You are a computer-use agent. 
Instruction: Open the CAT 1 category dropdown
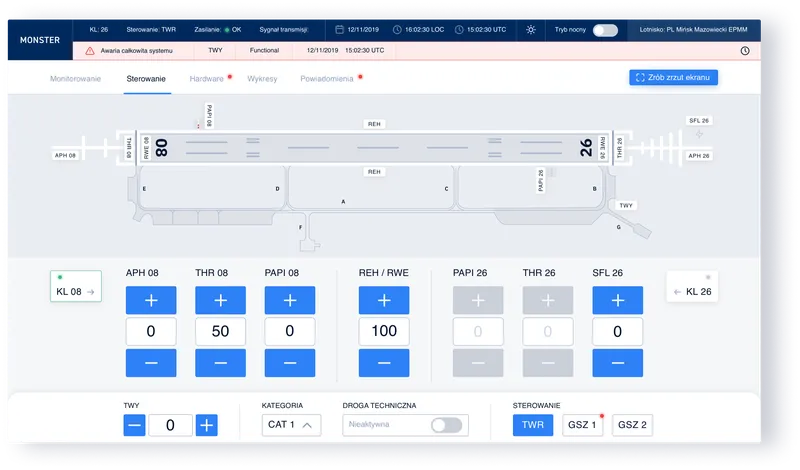[x=291, y=425]
